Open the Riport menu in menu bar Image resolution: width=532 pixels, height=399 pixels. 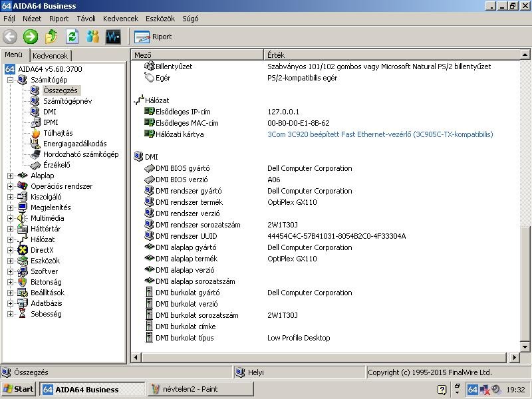59,19
